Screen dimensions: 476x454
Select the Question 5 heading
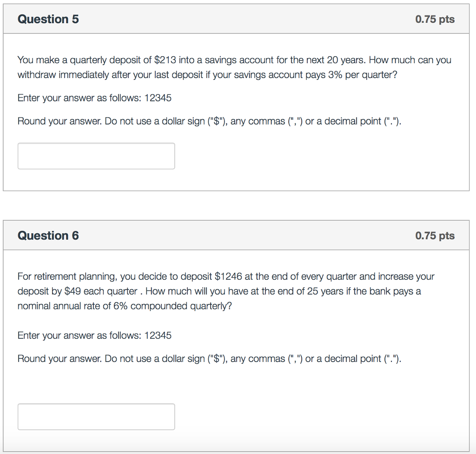pos(48,19)
